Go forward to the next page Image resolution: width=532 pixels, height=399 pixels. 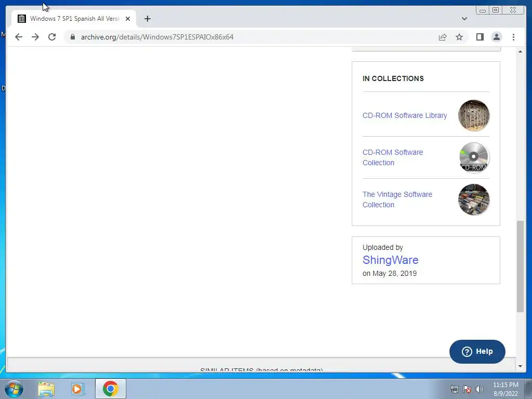coord(35,37)
